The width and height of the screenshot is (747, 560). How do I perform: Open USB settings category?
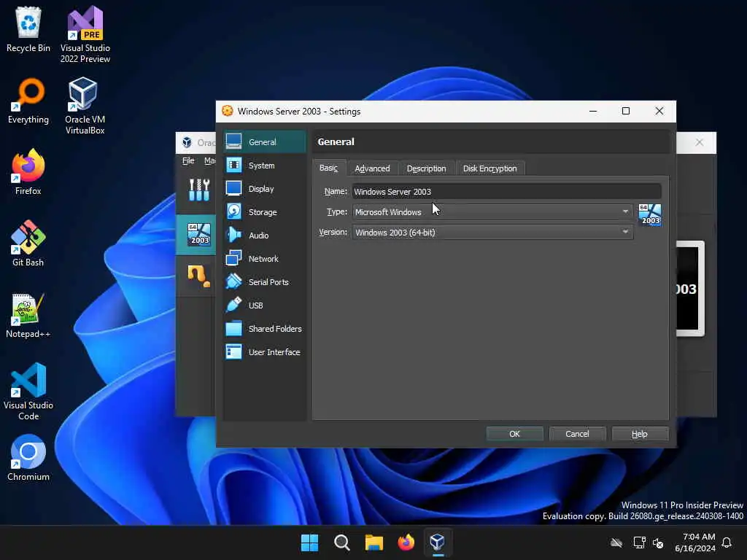click(264, 306)
